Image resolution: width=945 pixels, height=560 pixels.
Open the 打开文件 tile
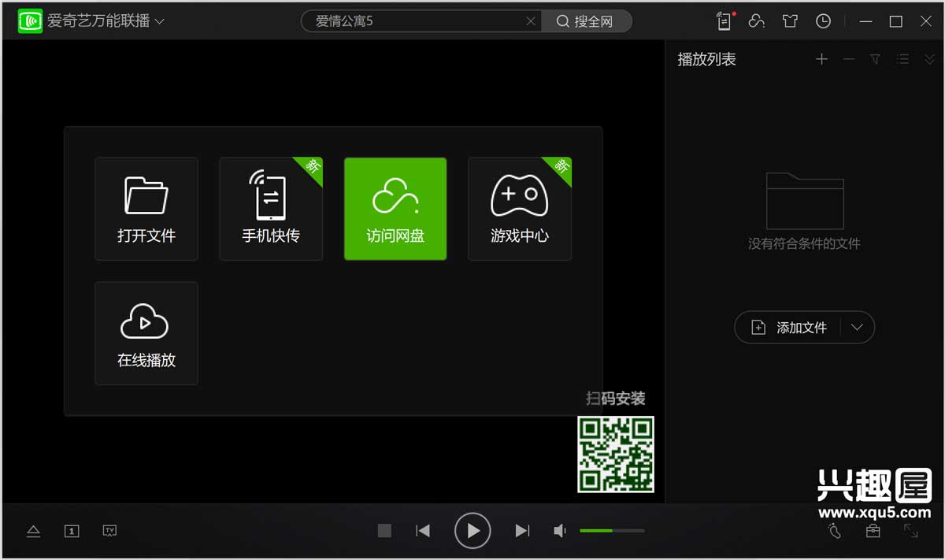[146, 209]
